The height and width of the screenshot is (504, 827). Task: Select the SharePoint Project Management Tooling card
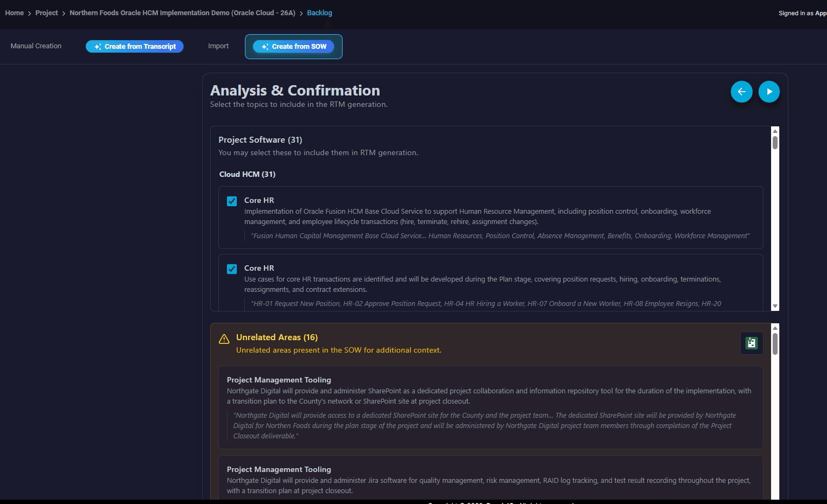click(491, 407)
